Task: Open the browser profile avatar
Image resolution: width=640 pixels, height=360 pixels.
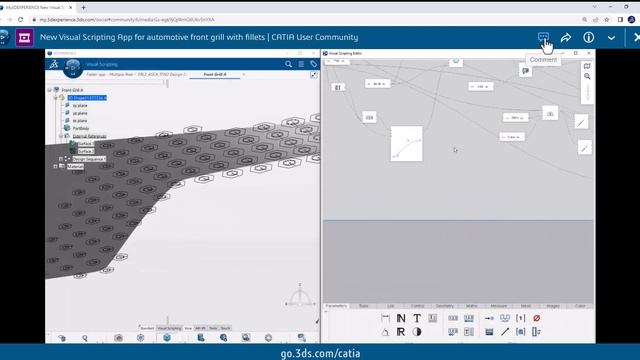Action: (631, 20)
